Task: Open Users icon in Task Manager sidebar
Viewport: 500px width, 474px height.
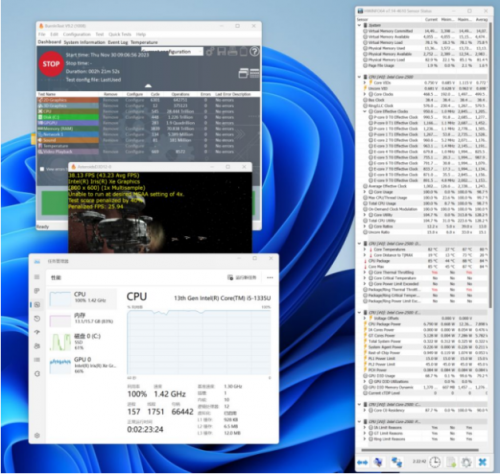Action: pos(37,346)
